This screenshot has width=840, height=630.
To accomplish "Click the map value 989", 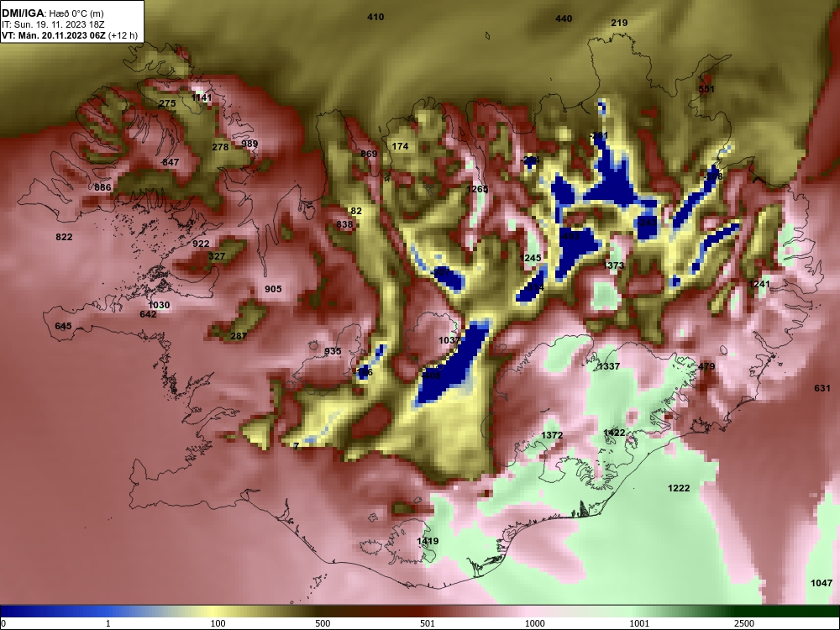I will click(x=249, y=144).
